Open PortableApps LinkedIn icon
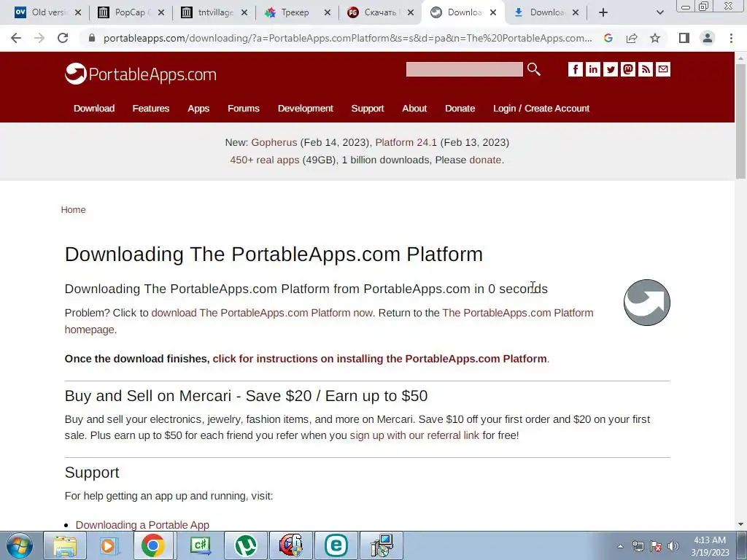The image size is (747, 560). tap(592, 69)
